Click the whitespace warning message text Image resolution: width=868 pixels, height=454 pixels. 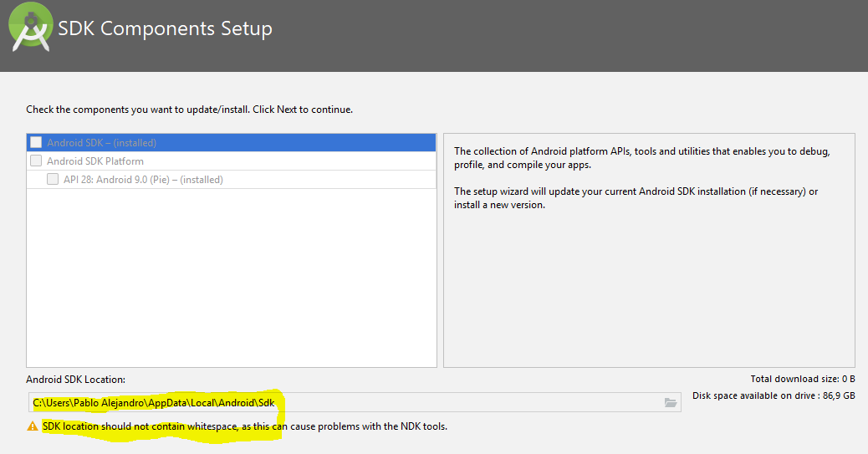pyautogui.click(x=245, y=426)
